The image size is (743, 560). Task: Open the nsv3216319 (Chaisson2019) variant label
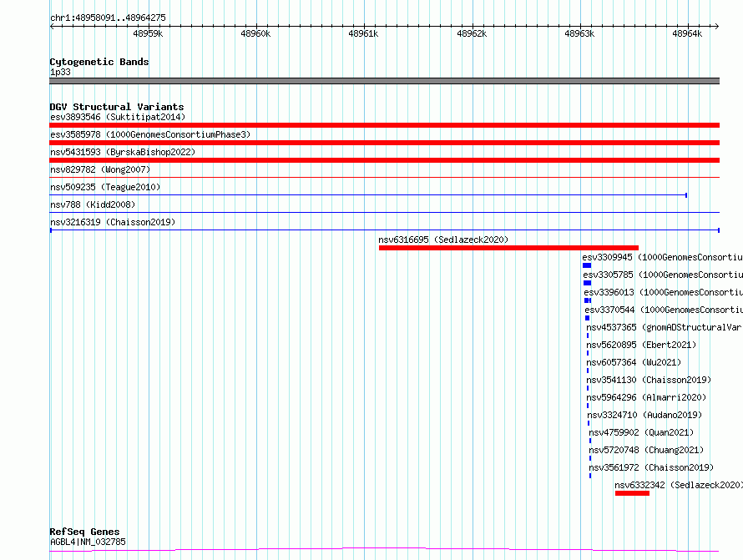[113, 222]
